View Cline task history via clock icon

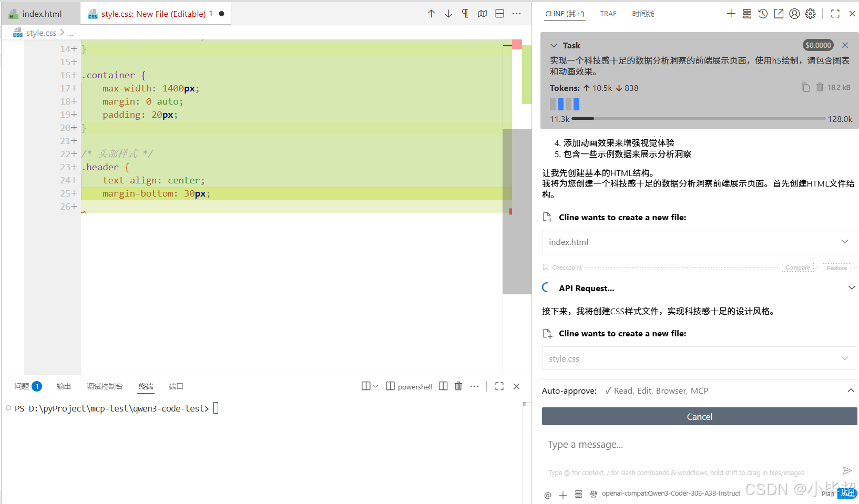point(762,14)
